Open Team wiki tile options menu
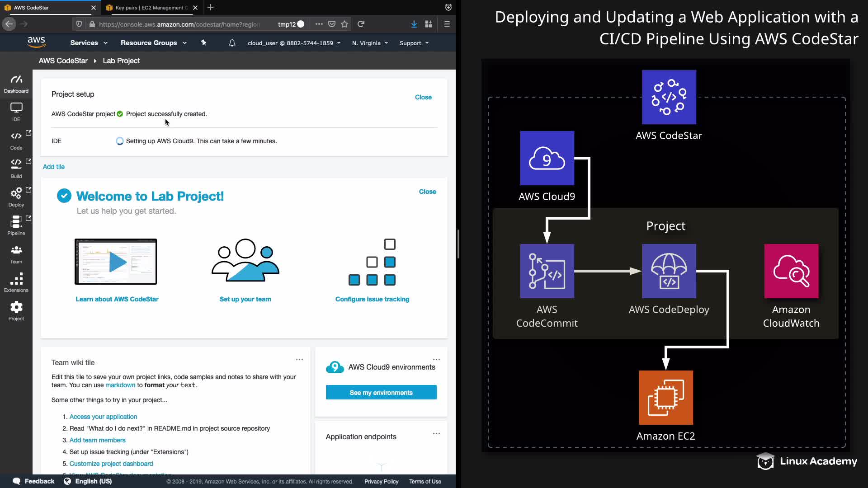868x488 pixels. (x=299, y=360)
